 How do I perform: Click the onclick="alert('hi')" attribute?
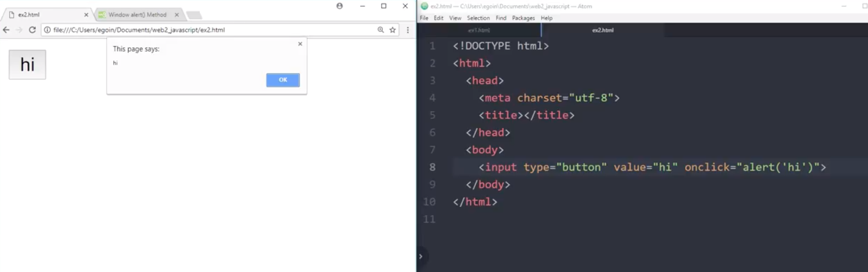752,167
